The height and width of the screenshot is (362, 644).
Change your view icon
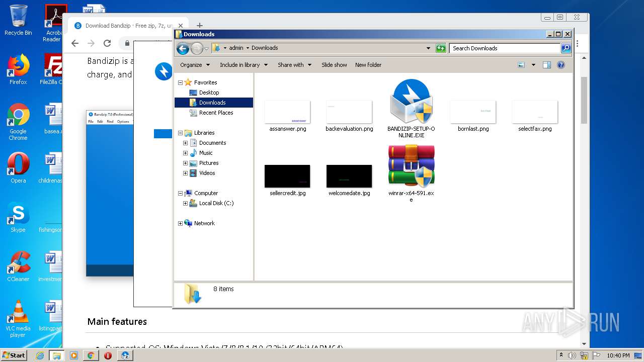pos(521,65)
